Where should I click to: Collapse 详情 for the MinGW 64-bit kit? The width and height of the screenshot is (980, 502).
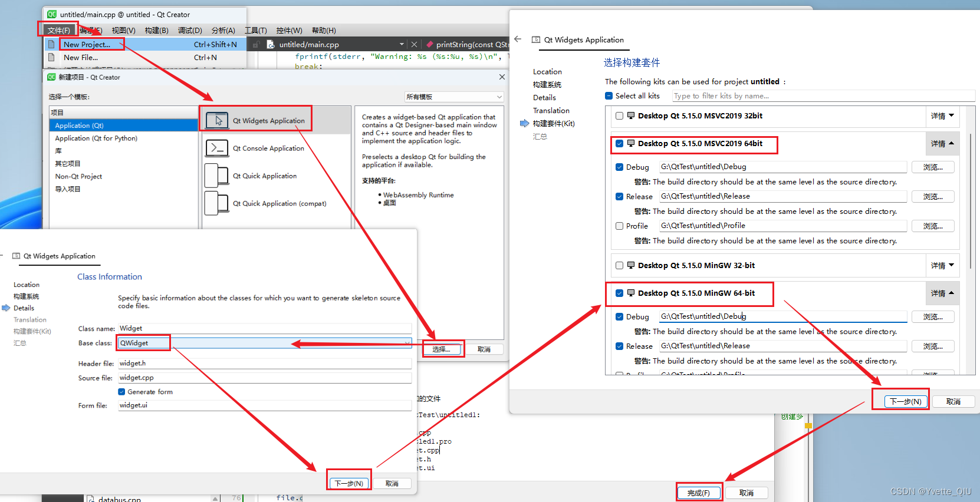tap(942, 293)
